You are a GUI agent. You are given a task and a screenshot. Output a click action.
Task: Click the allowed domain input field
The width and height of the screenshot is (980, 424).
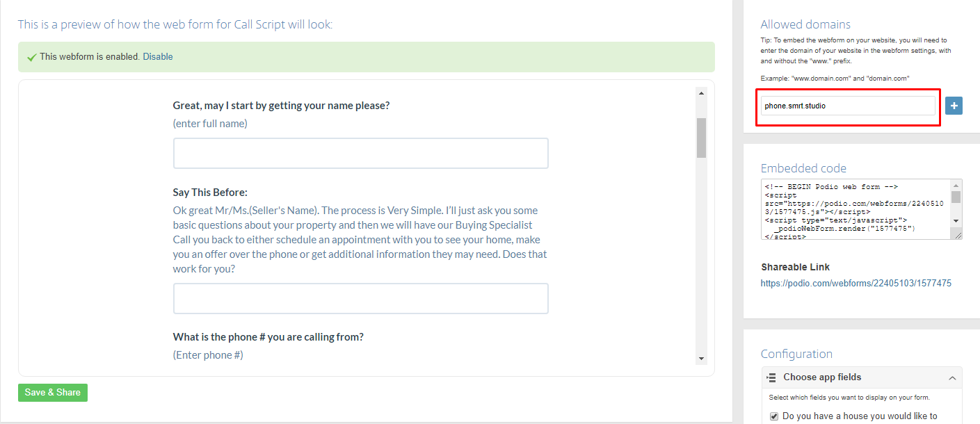[847, 106]
